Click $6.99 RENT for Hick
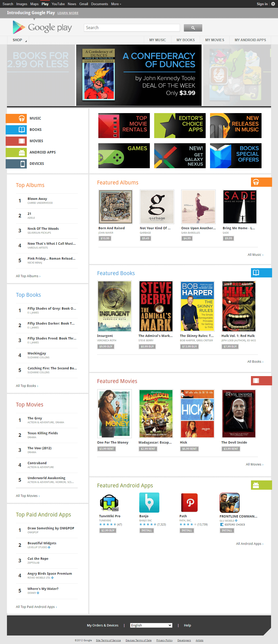 tap(189, 449)
